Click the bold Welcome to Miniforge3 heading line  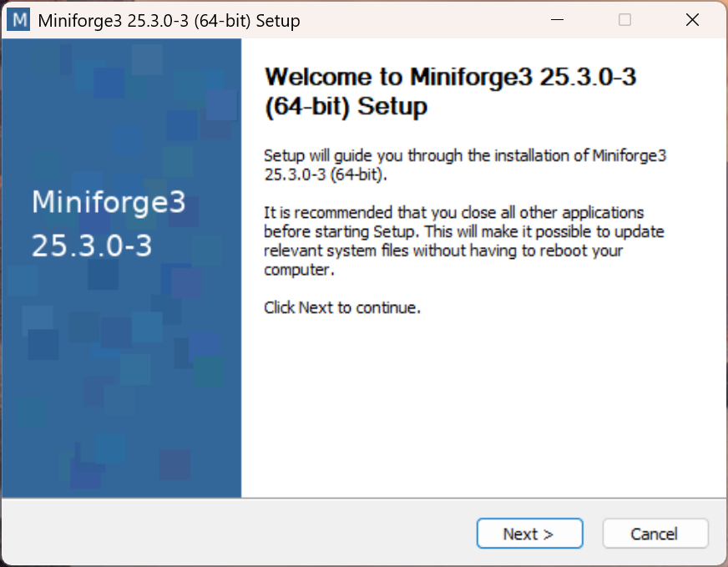tap(450, 77)
